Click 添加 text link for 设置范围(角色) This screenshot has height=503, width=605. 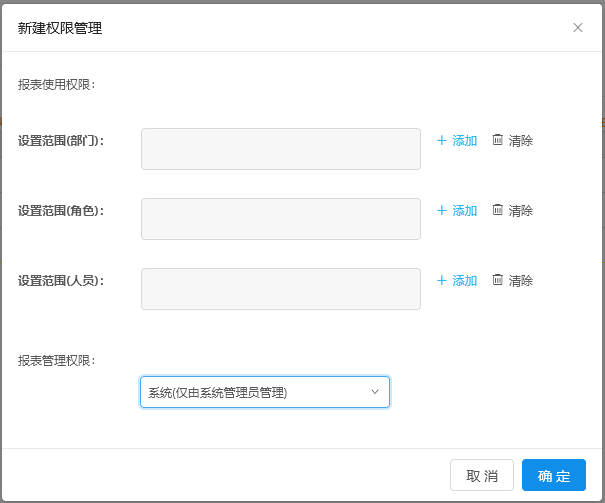point(465,211)
